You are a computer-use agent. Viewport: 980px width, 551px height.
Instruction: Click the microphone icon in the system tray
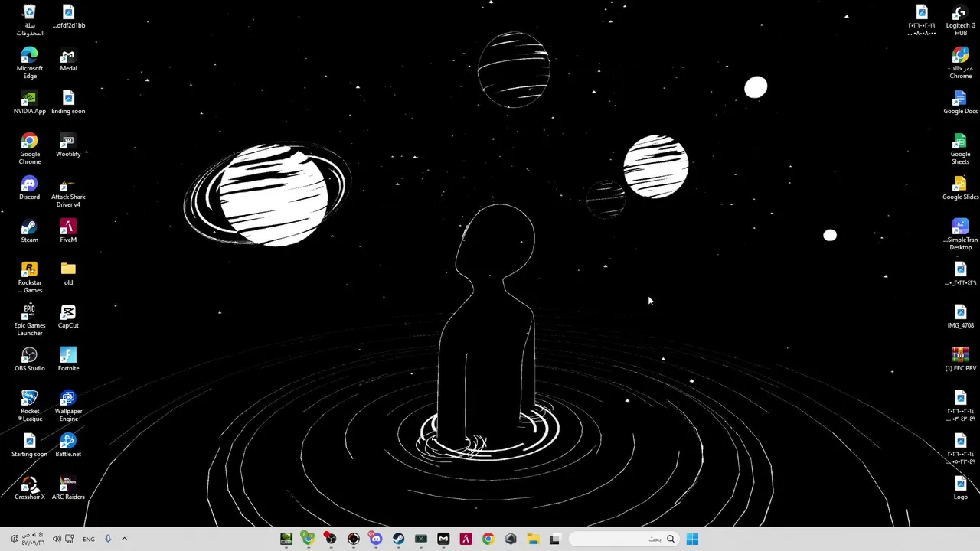tap(108, 539)
